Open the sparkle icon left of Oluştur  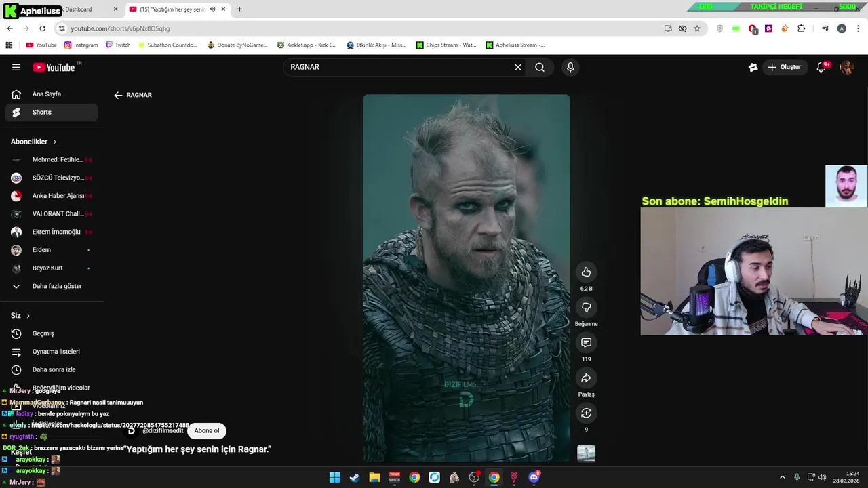pos(753,67)
